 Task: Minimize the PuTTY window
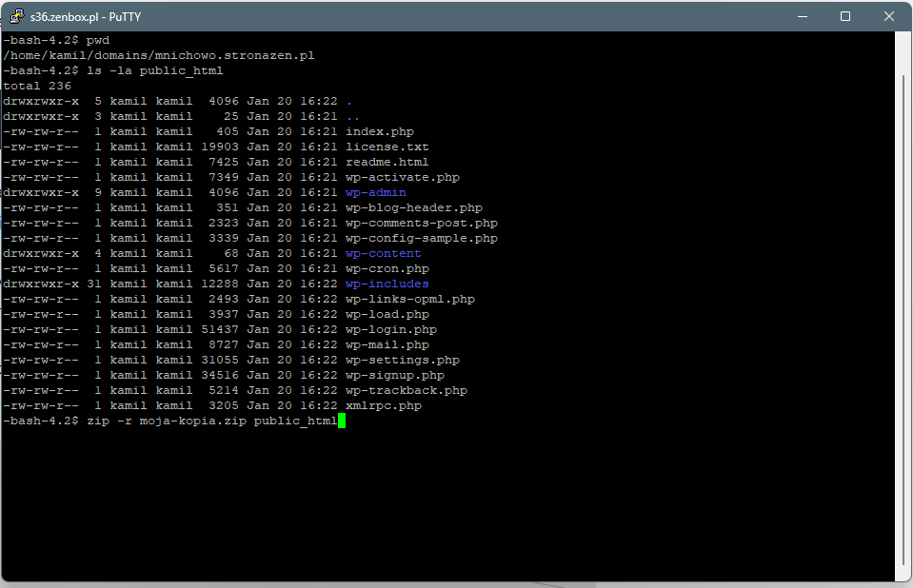[803, 16]
